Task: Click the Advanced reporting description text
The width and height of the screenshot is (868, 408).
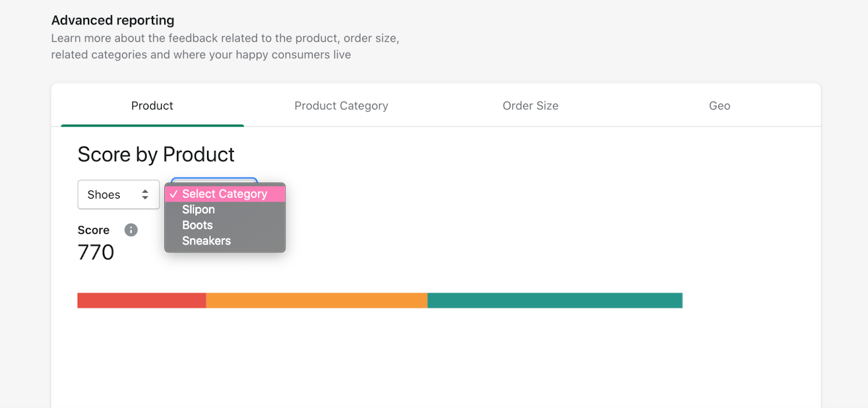Action: click(225, 47)
